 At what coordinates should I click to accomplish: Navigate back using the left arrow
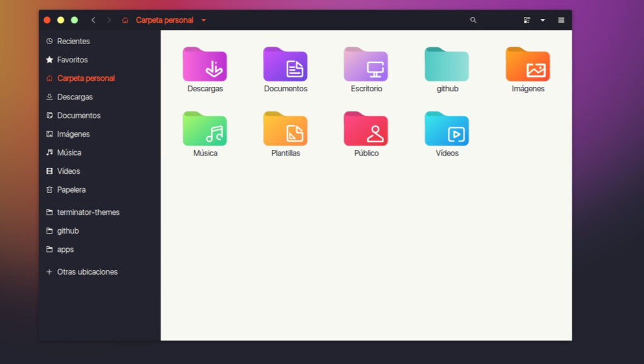point(93,20)
